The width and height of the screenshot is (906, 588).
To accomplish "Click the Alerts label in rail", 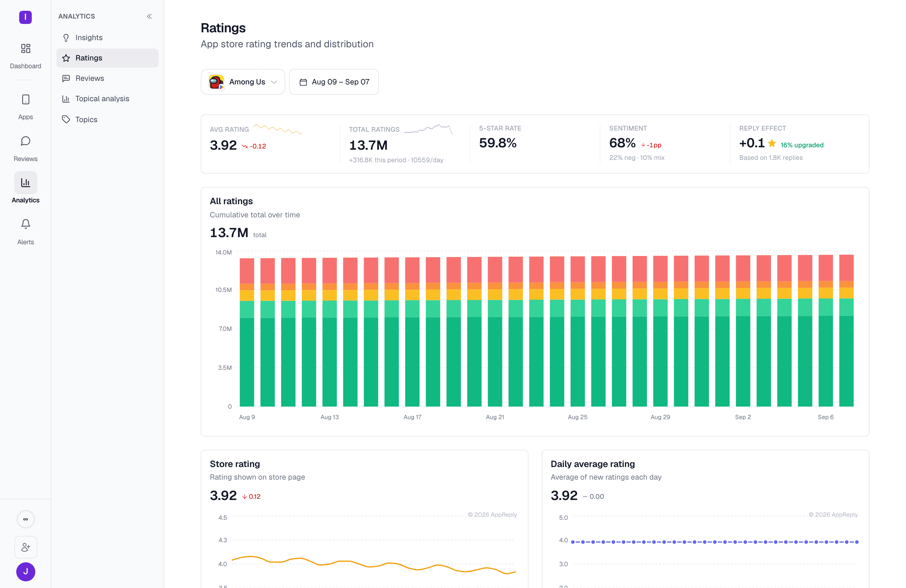I will 25,242.
